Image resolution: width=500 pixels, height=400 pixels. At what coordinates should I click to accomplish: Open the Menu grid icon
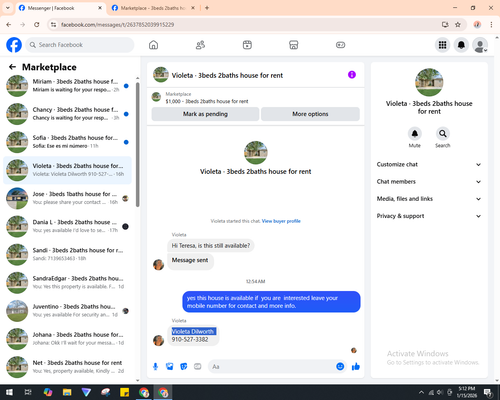click(442, 45)
